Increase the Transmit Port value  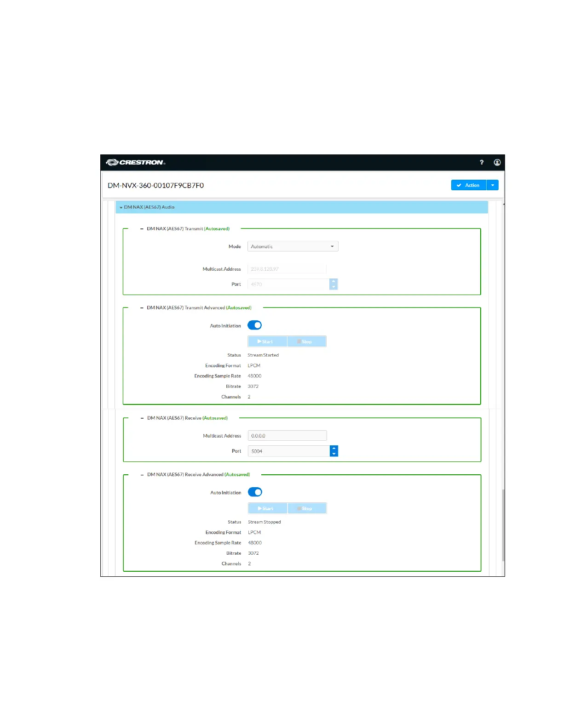(333, 281)
